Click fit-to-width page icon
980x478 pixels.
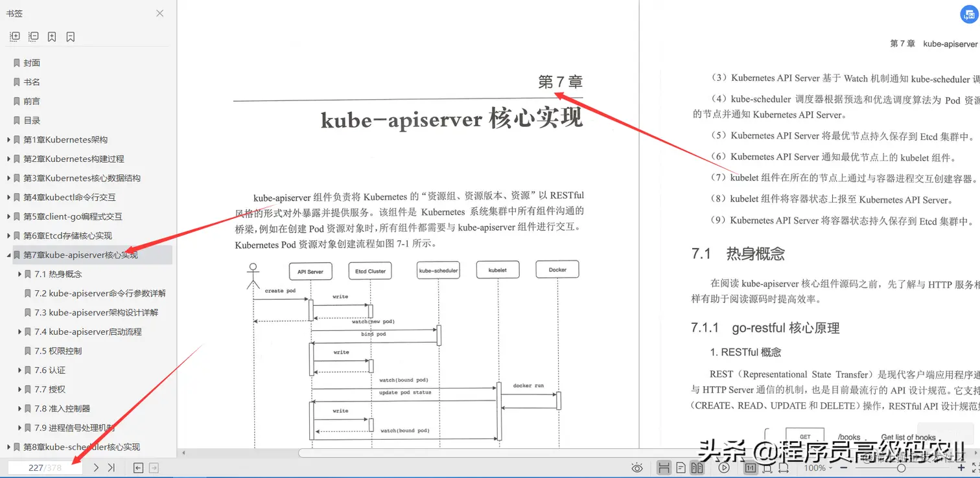(784, 467)
